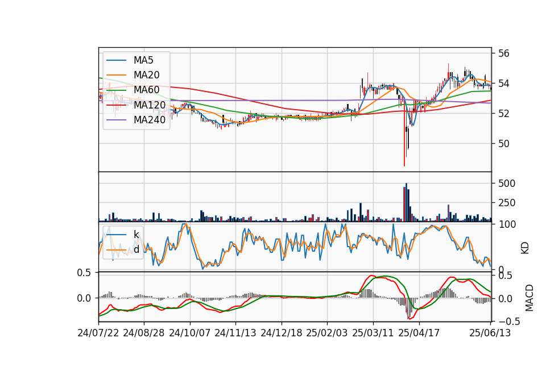Click the tallest volume bar near 500
Viewport: 546px width, 392px height.
tap(406, 202)
